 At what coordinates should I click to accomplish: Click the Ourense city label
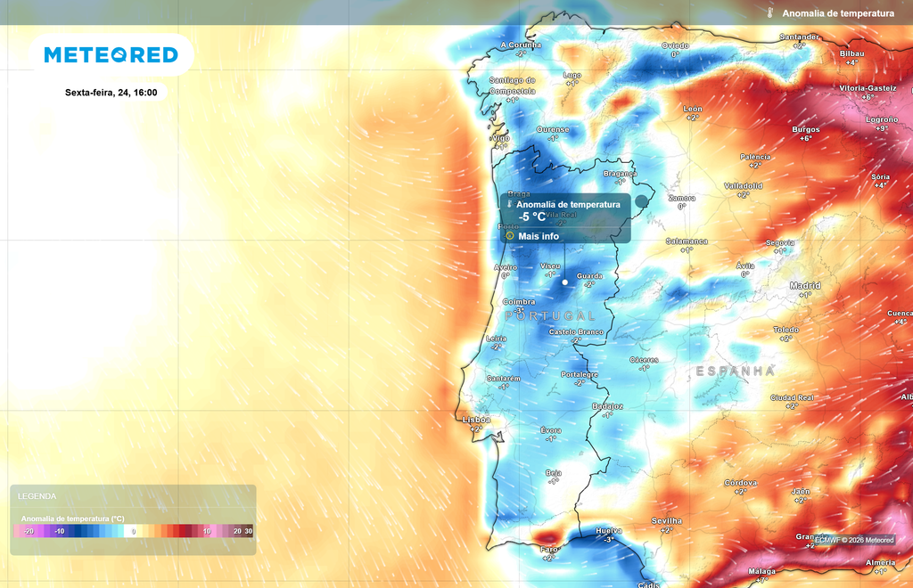(x=553, y=129)
